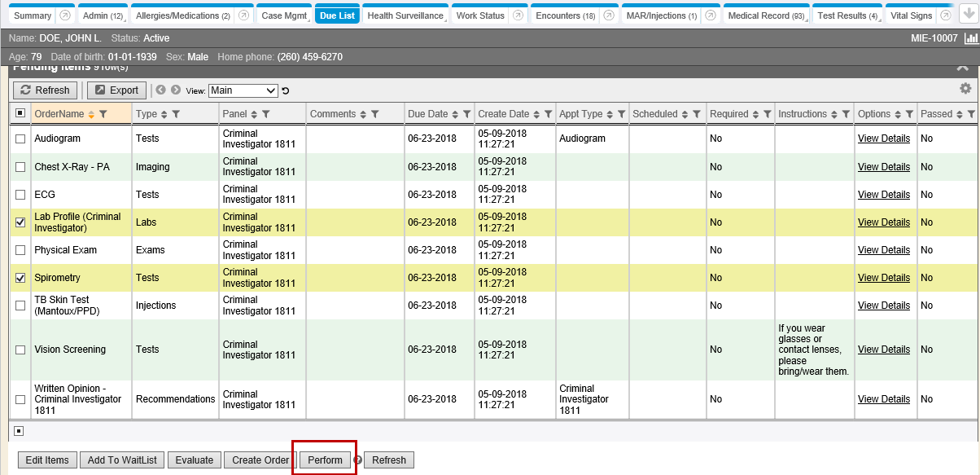Image resolution: width=980 pixels, height=475 pixels.
Task: Pop out the Allergies/Medications tab
Action: point(243,15)
